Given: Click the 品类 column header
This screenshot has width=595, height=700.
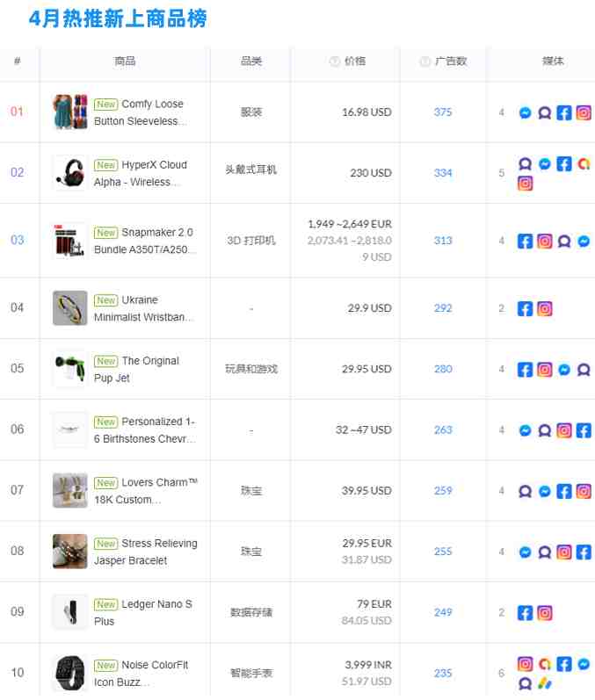Looking at the screenshot, I should (251, 61).
